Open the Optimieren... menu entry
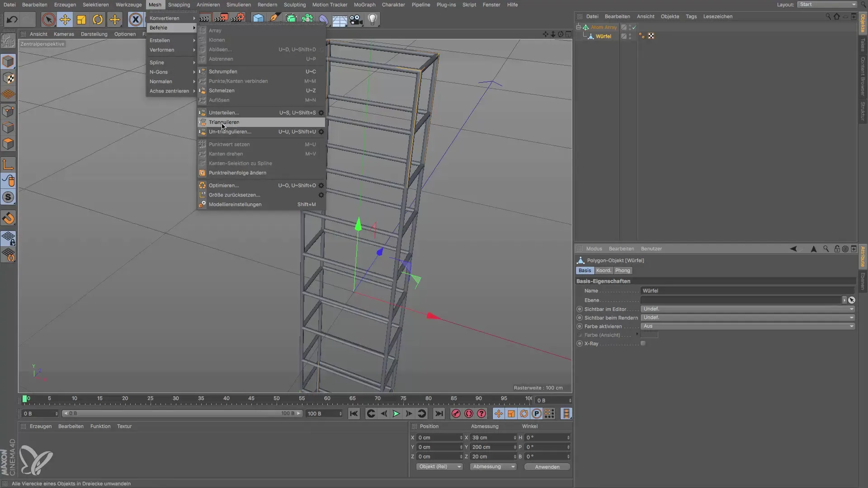868x488 pixels. tap(224, 185)
